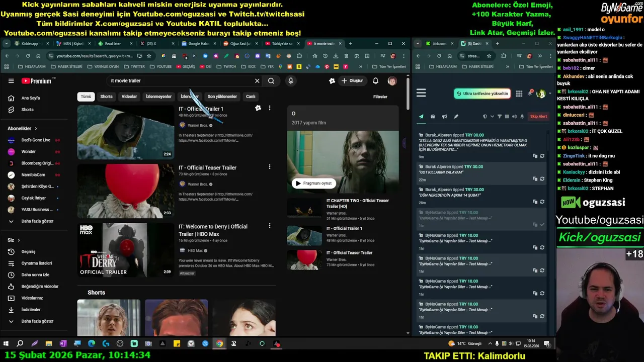This screenshot has width=644, height=362.
Task: Click the Oluştur create button
Action: [352, 80]
